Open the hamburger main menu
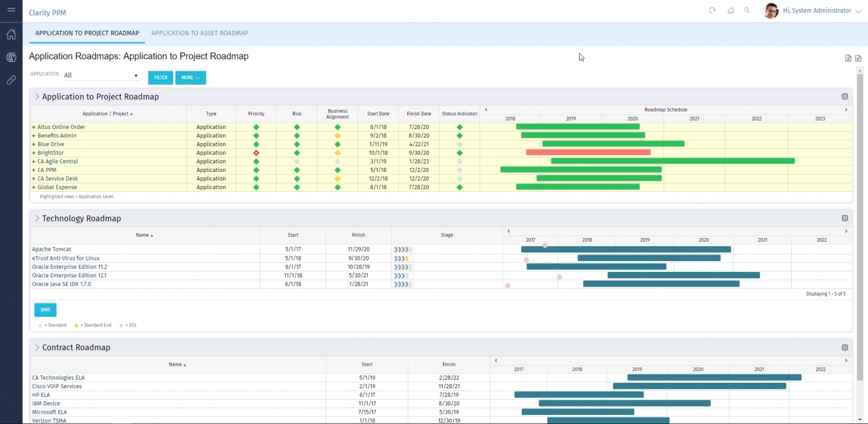The height and width of the screenshot is (424, 868). 11,10
